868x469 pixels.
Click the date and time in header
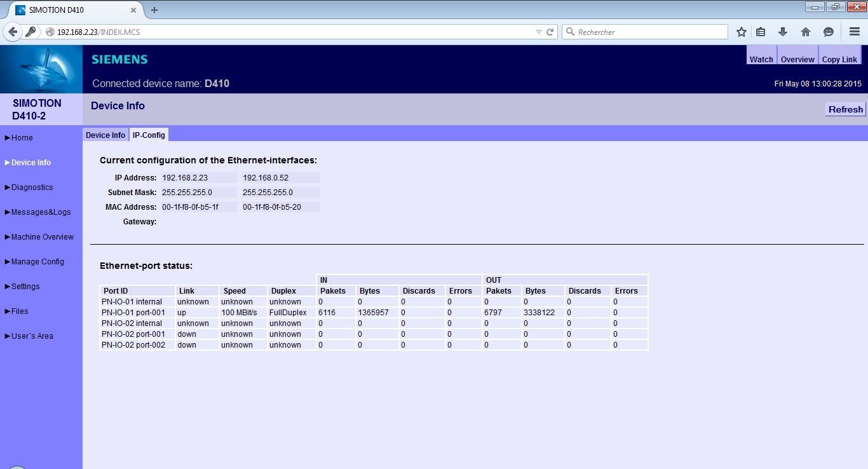tap(818, 84)
